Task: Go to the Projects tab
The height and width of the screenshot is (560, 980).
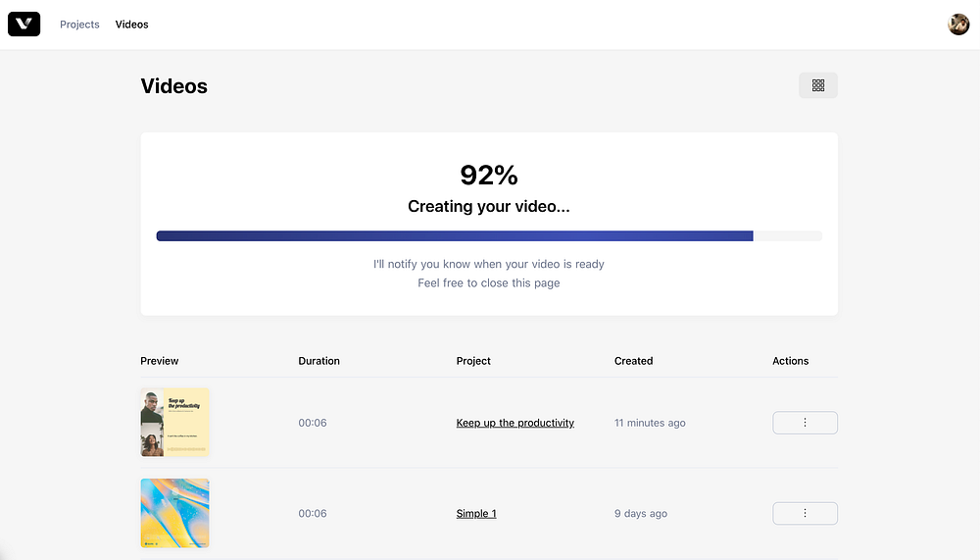Action: (x=79, y=25)
